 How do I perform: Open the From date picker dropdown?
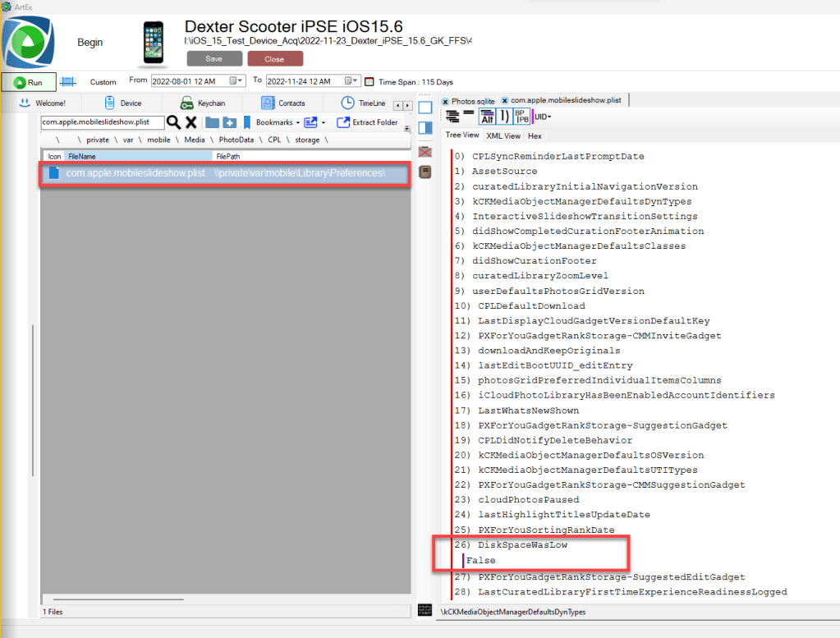point(236,81)
